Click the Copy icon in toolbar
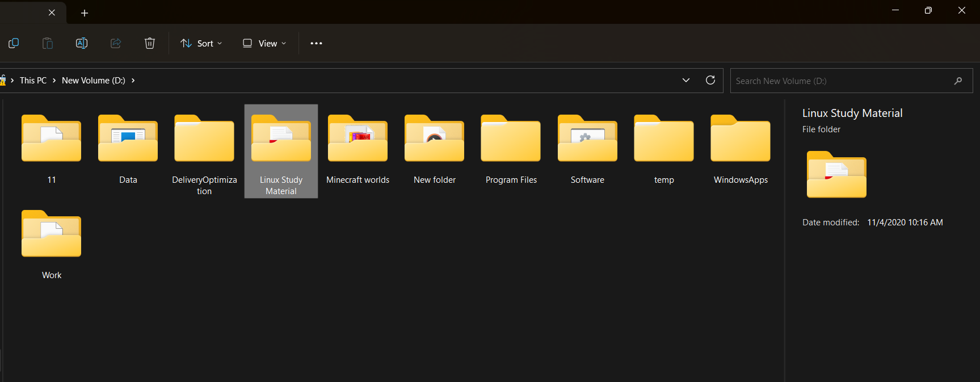This screenshot has height=382, width=980. tap(14, 43)
